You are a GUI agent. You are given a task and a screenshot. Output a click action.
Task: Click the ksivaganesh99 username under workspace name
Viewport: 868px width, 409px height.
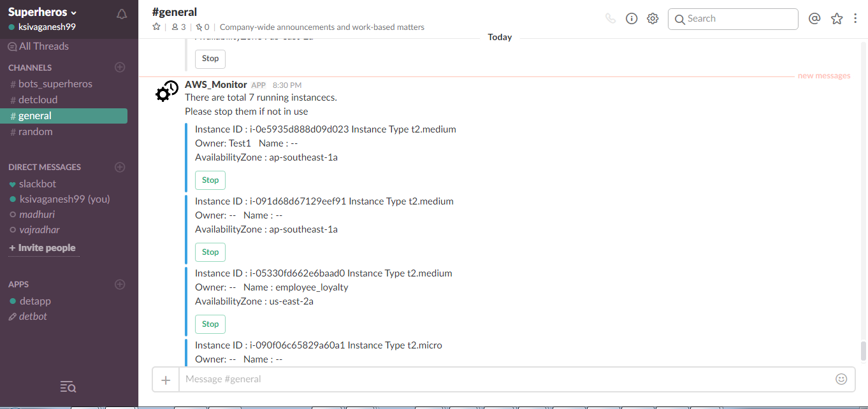click(x=47, y=27)
